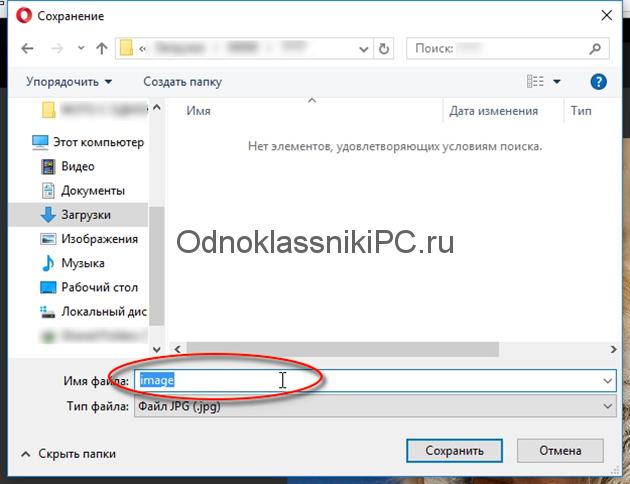630x484 pixels.
Task: Open the Упорядочить menu
Action: 69,82
